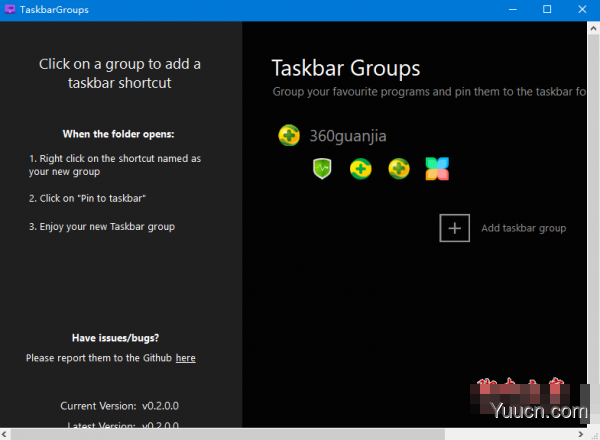The width and height of the screenshot is (600, 440).
Task: Close the TaskbarGroups window
Action: (x=582, y=10)
